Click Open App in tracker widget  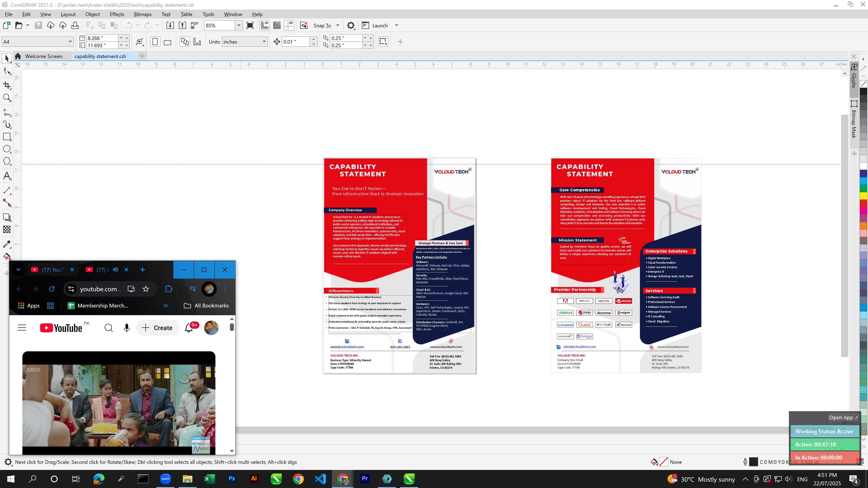843,418
